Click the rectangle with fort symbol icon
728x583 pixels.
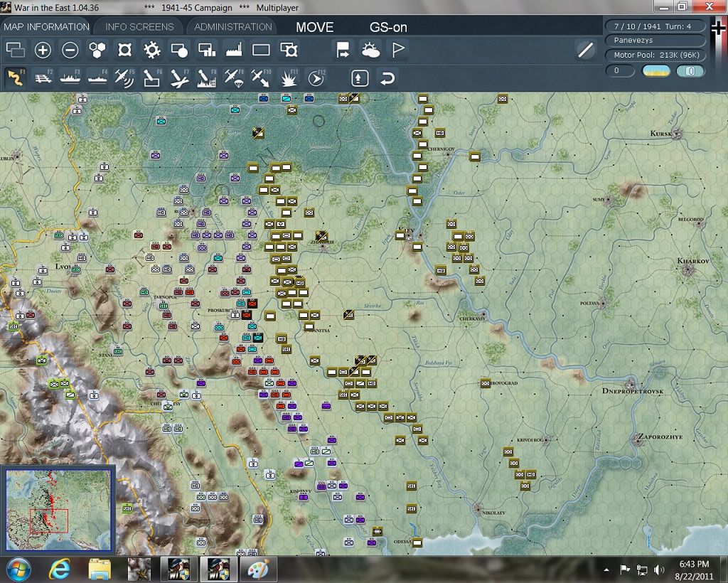(x=289, y=50)
